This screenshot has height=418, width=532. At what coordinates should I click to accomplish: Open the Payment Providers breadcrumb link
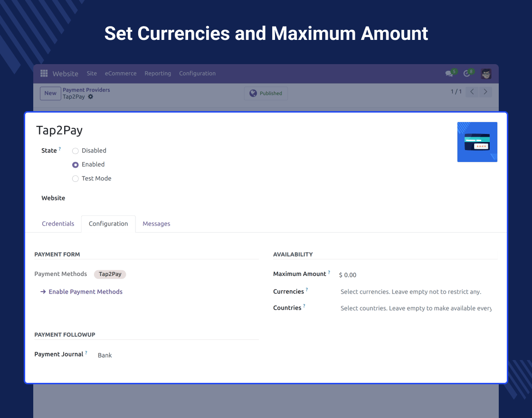tap(86, 90)
